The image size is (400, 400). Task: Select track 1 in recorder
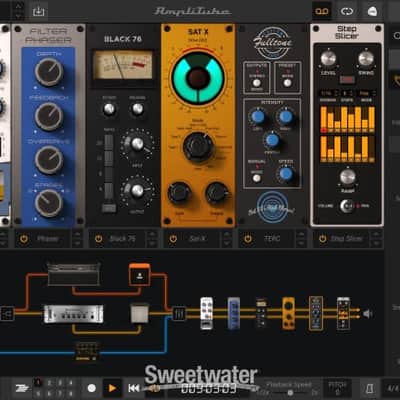coord(38,383)
